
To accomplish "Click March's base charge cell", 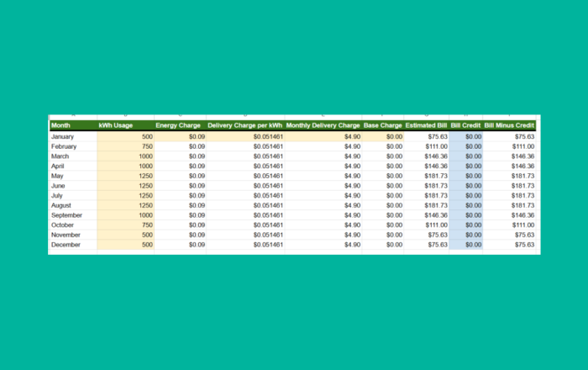I will pyautogui.click(x=383, y=156).
